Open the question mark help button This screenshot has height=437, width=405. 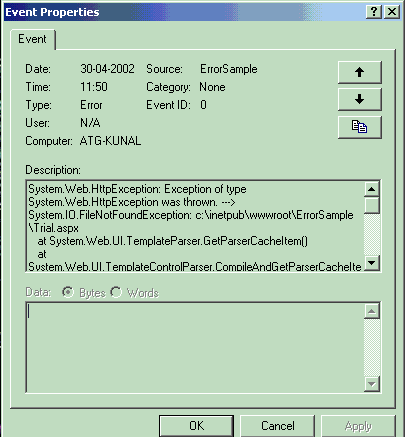pyautogui.click(x=374, y=12)
